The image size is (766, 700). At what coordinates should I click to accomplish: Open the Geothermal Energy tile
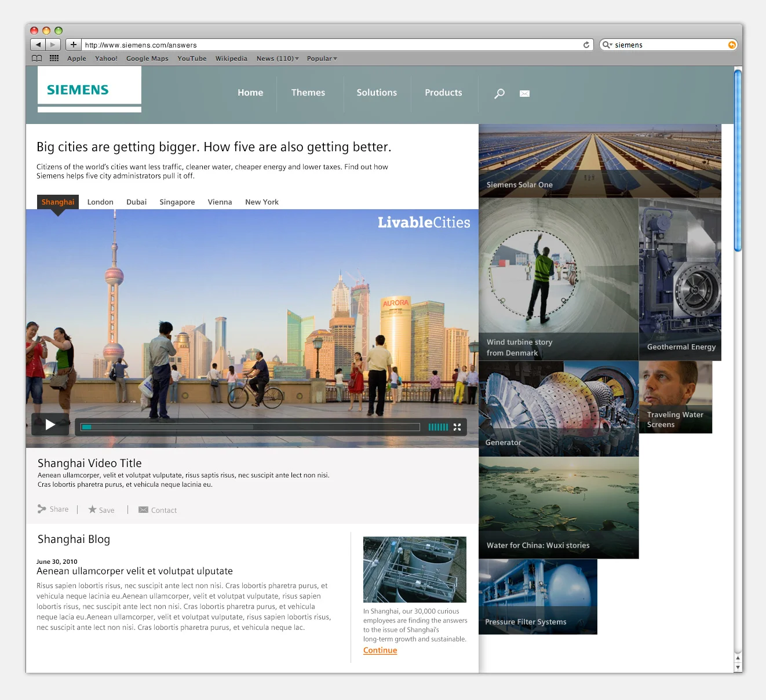tap(680, 279)
